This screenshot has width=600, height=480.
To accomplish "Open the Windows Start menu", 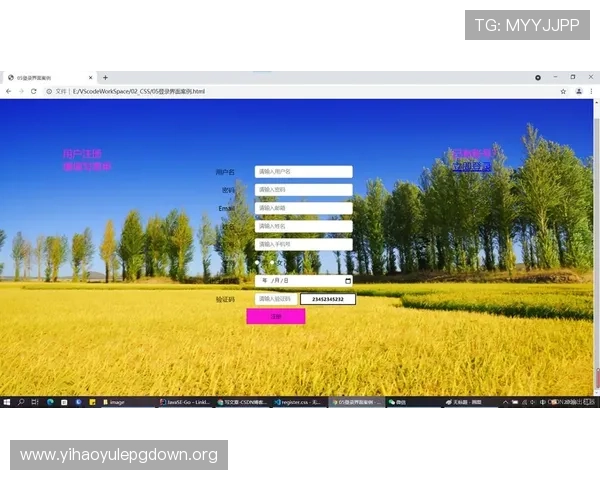I will (x=7, y=402).
